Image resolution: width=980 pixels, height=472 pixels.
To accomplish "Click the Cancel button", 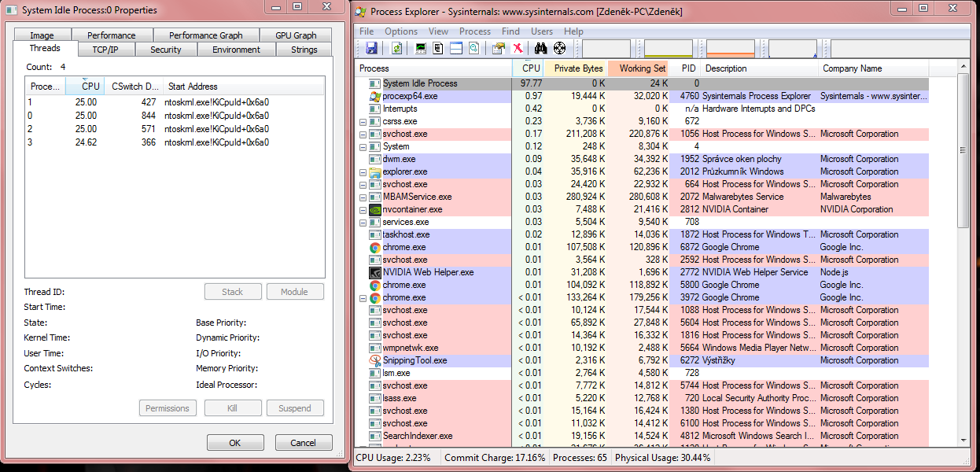I will (x=303, y=443).
